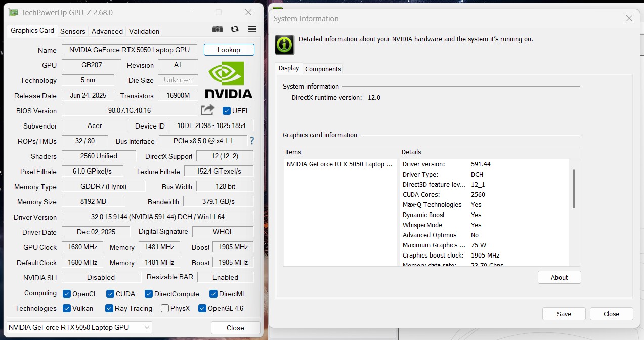Enable the PhysX checkbox
644x340 pixels.
click(164, 308)
